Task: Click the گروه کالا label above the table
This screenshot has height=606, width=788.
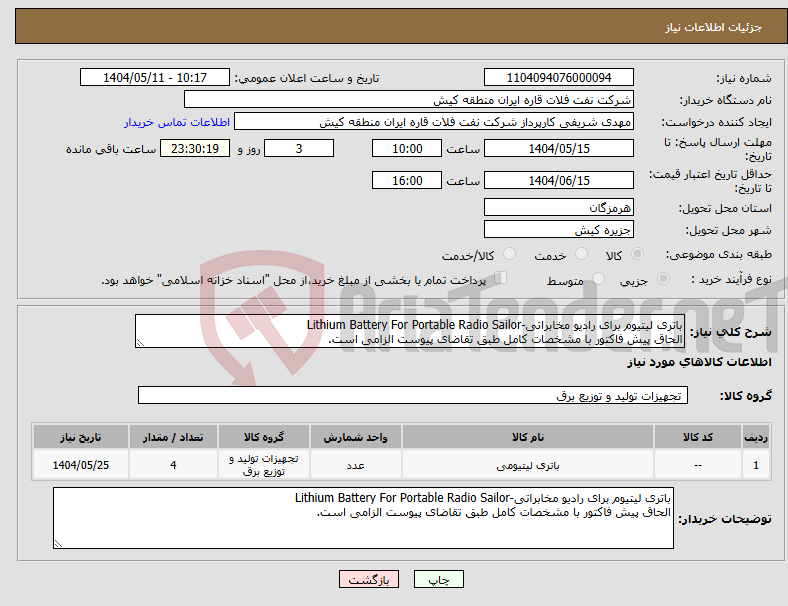Action: [x=746, y=395]
